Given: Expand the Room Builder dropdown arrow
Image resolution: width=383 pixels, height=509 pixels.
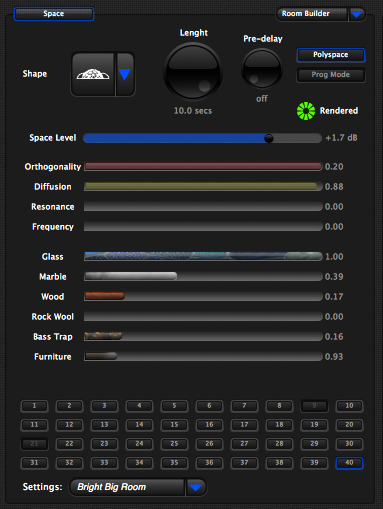Looking at the screenshot, I should tap(357, 14).
